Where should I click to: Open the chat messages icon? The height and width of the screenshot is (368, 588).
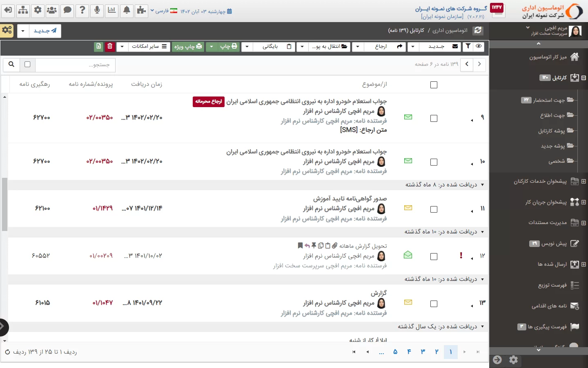click(x=67, y=10)
